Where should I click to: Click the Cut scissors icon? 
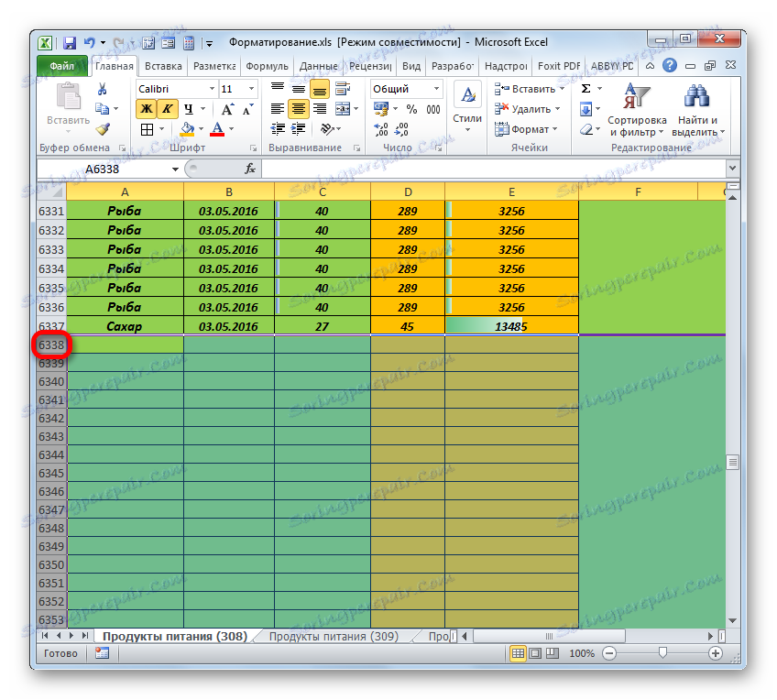click(x=102, y=89)
